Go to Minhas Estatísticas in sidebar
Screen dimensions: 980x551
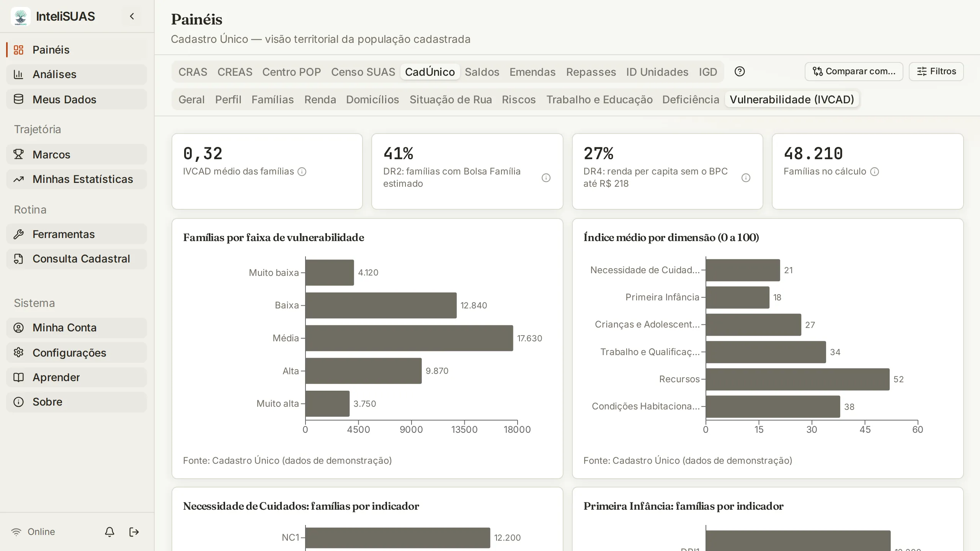(x=77, y=179)
